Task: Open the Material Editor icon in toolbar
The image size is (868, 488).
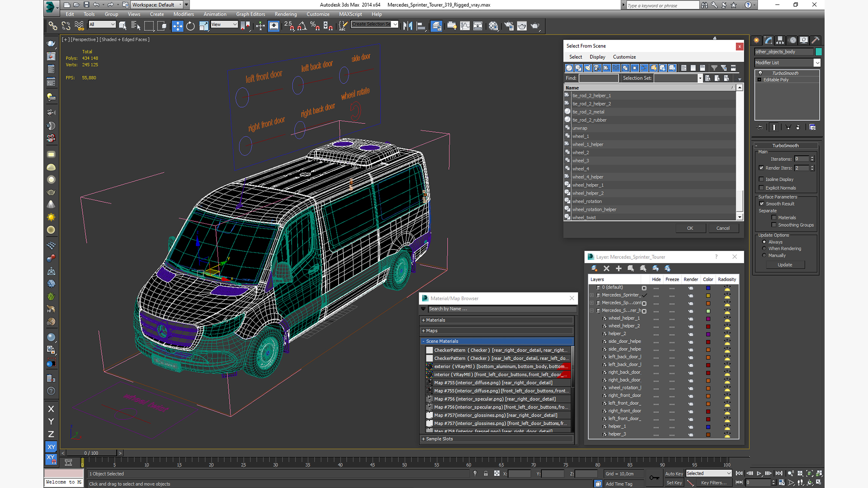Action: 493,26
